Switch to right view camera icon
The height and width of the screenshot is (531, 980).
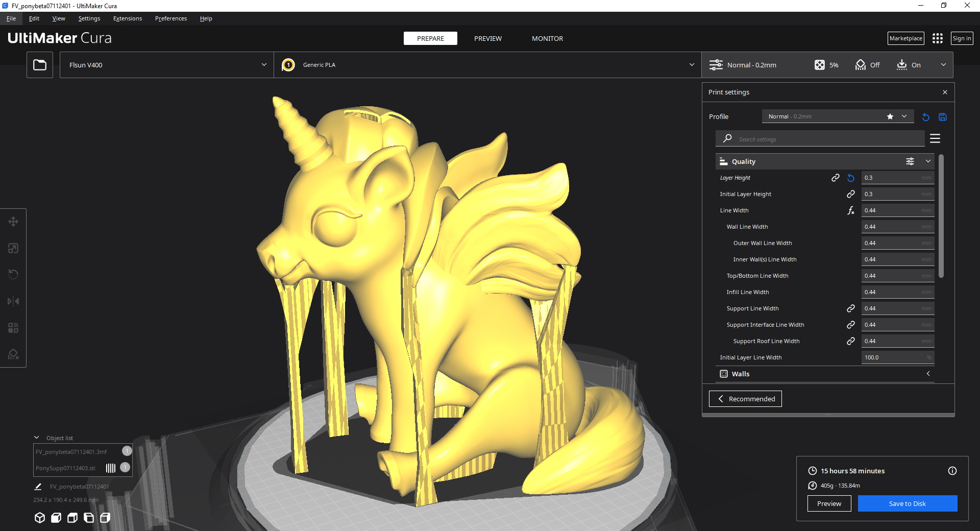(x=105, y=518)
